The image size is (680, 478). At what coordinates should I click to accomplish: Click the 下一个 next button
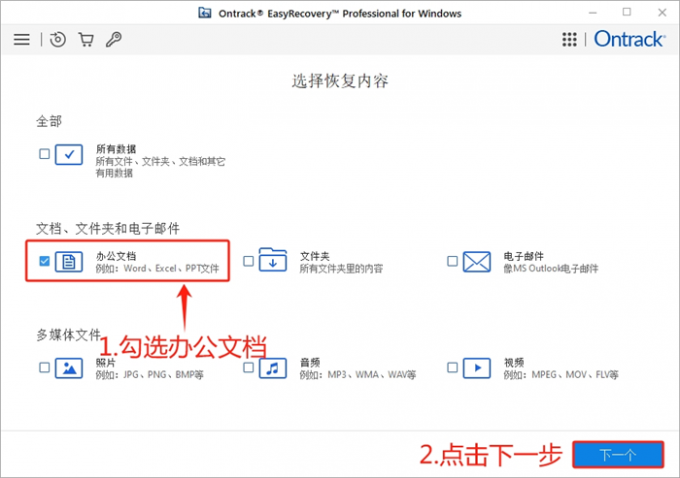point(618,455)
